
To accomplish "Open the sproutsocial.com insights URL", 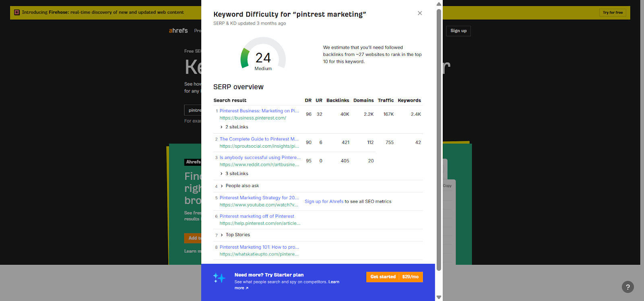I will (x=259, y=146).
